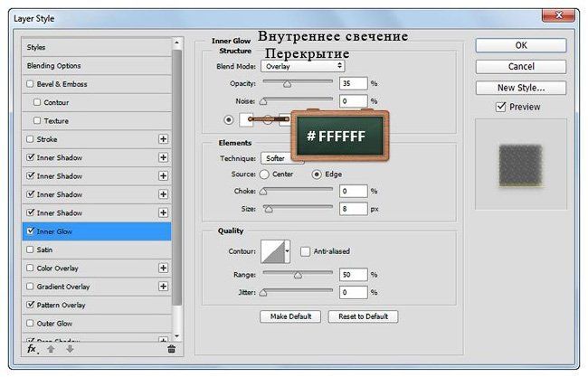Click the style preview thumbnail
The width and height of the screenshot is (588, 377).
click(520, 165)
